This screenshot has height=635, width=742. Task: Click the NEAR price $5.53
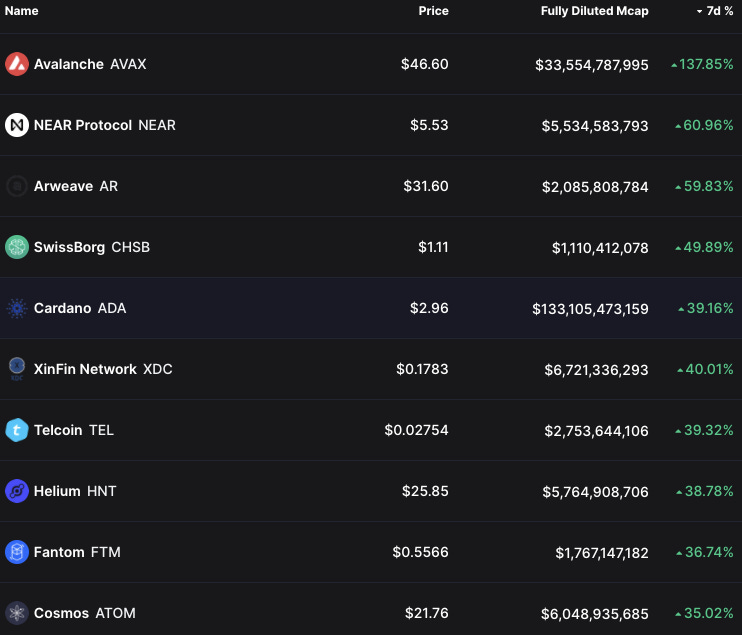click(x=429, y=125)
